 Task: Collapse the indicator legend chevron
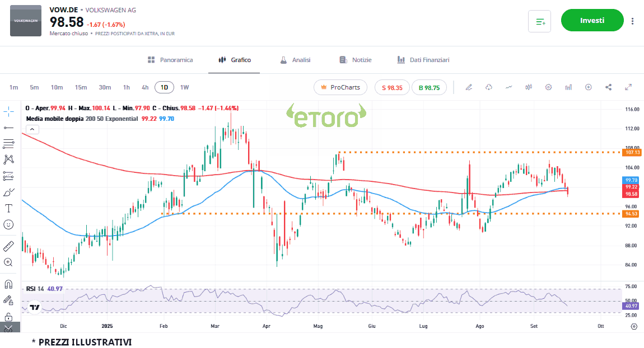coord(32,129)
